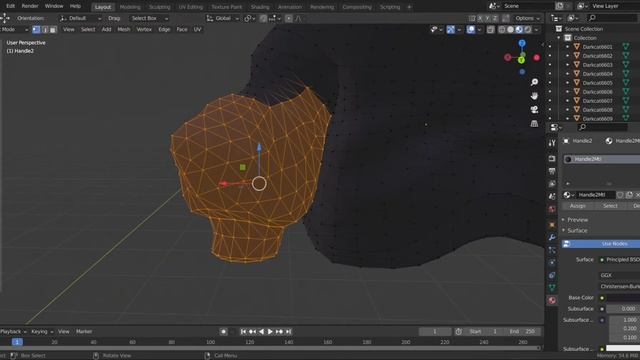Open the Mesh menu

point(124,29)
